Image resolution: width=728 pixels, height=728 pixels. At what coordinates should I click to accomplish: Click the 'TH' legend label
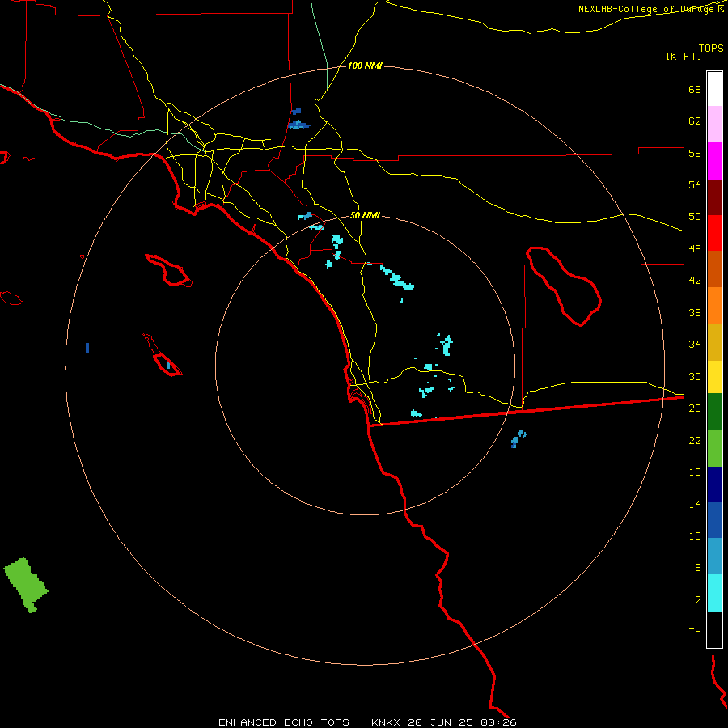point(695,631)
